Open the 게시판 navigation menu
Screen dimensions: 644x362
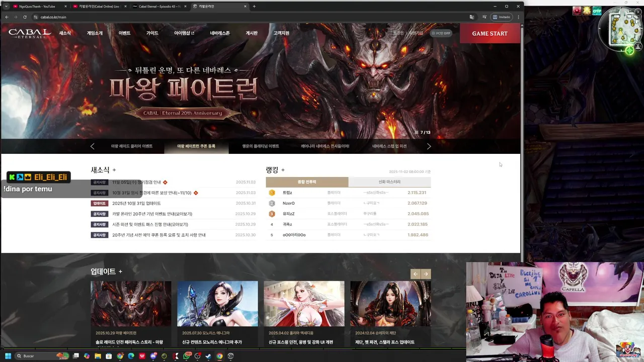tap(252, 33)
